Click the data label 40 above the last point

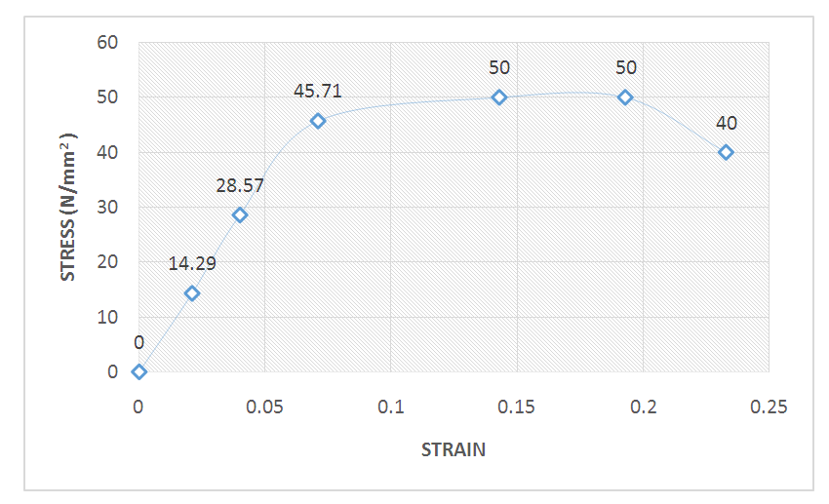coord(726,123)
